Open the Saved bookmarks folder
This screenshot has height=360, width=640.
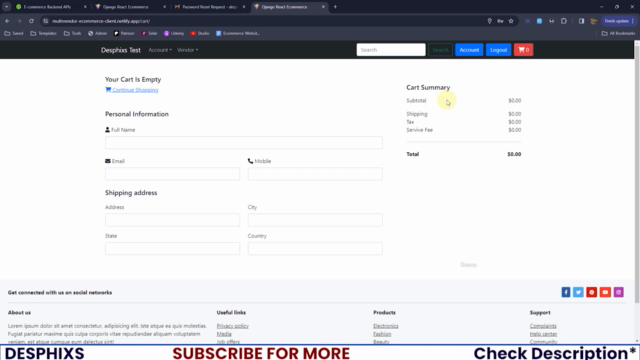14,33
